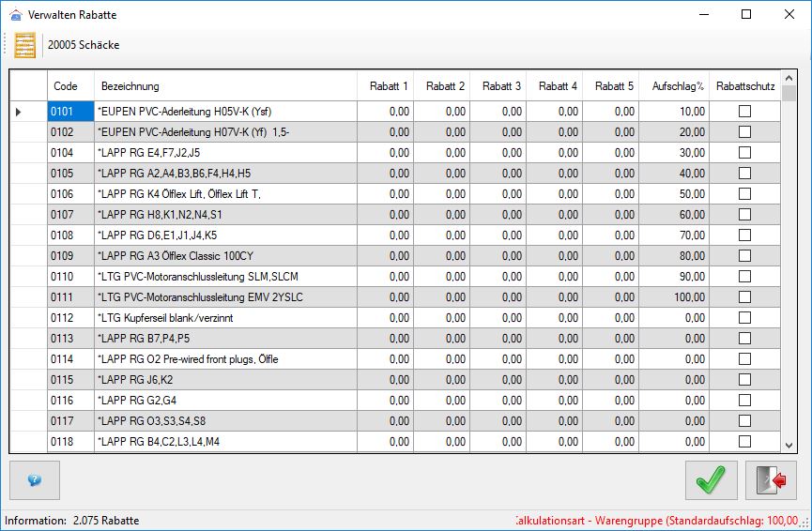Check Rabattschutz for code 0112
This screenshot has height=531, width=812.
tap(744, 318)
